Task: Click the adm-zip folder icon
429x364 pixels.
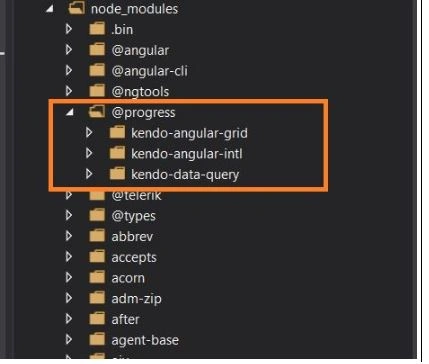Action: 97,298
